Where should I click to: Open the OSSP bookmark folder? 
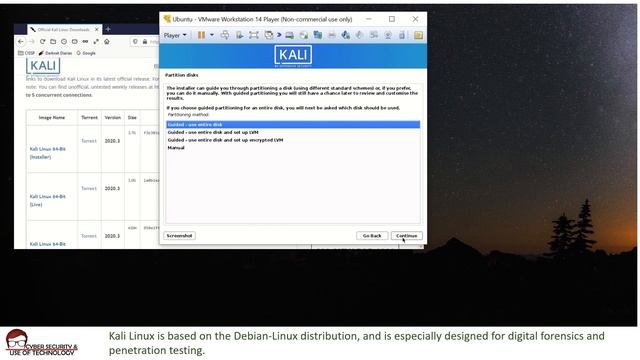(27, 53)
